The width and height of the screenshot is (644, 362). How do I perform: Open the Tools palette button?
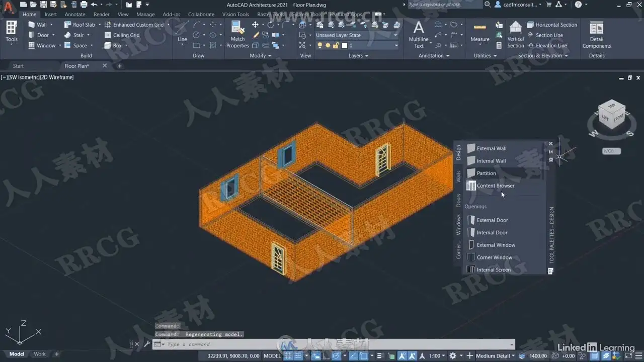(x=11, y=33)
